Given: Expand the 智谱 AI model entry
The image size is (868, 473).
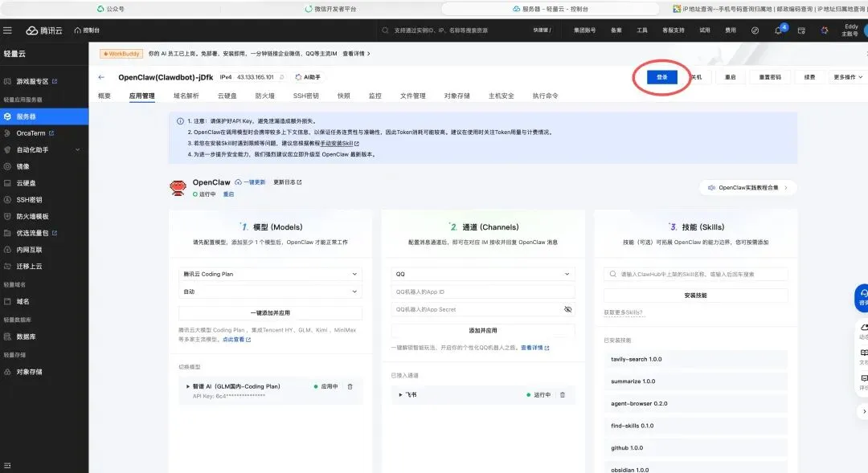Looking at the screenshot, I should (187, 387).
